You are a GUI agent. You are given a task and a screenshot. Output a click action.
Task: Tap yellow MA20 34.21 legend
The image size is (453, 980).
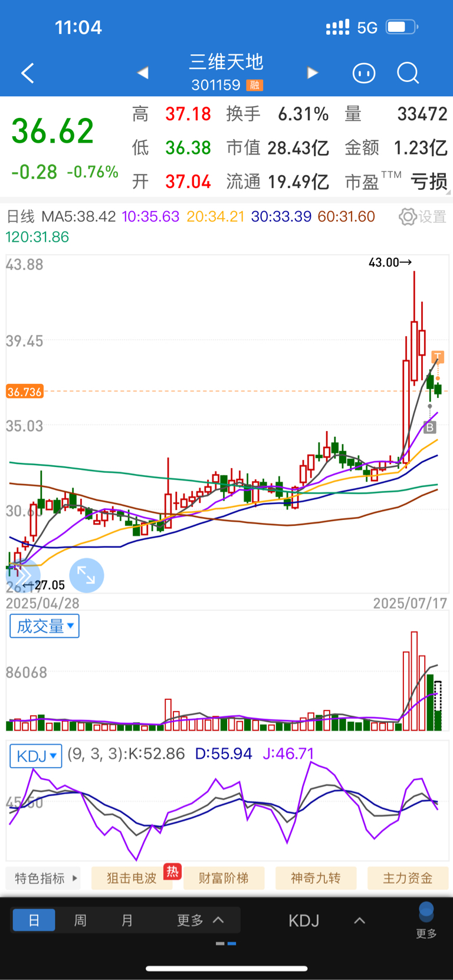(215, 216)
